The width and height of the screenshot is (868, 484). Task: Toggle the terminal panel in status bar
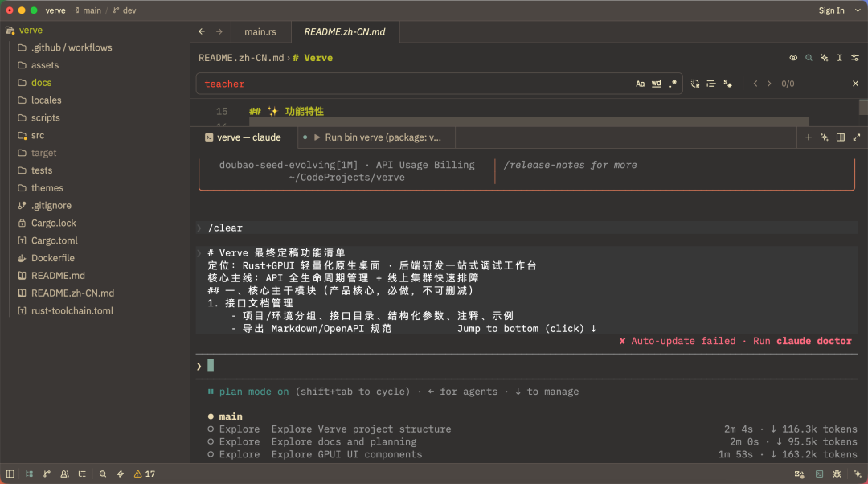pos(819,474)
